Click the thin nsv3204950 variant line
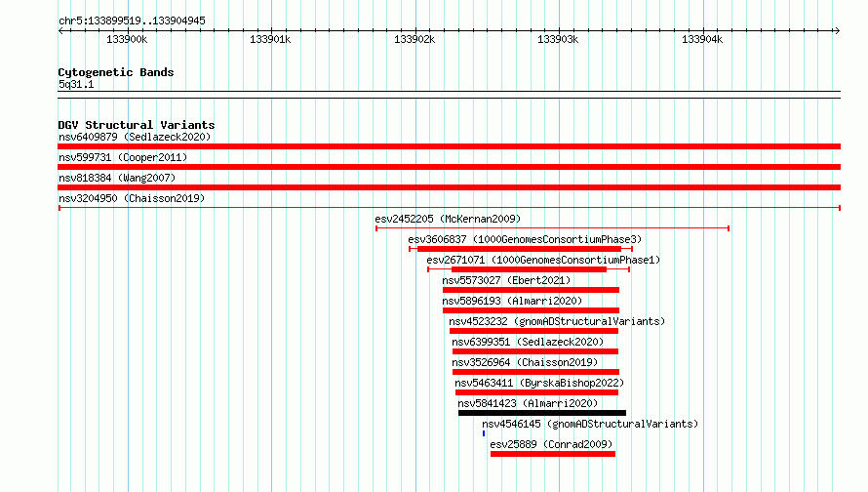This screenshot has height=492, width=868. point(449,208)
